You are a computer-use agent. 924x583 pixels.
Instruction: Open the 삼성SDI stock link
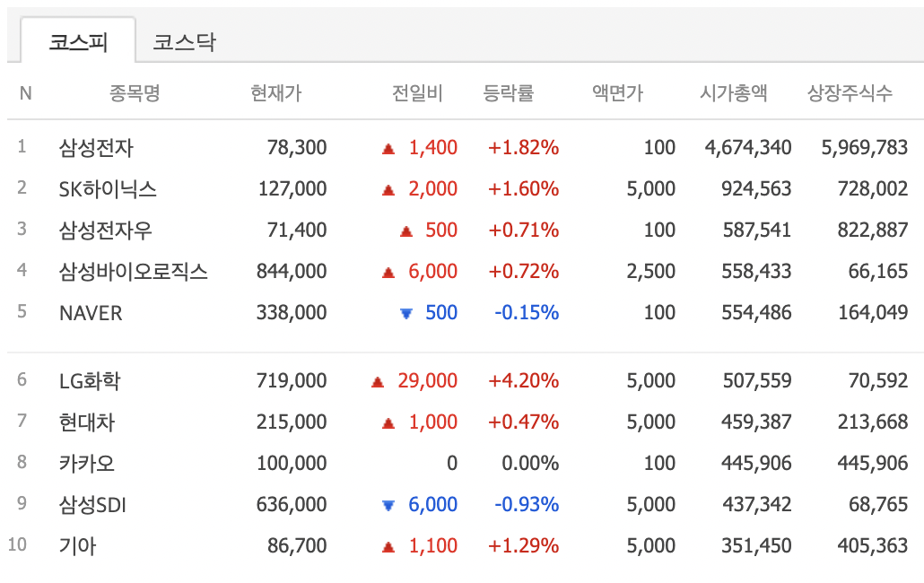click(92, 504)
